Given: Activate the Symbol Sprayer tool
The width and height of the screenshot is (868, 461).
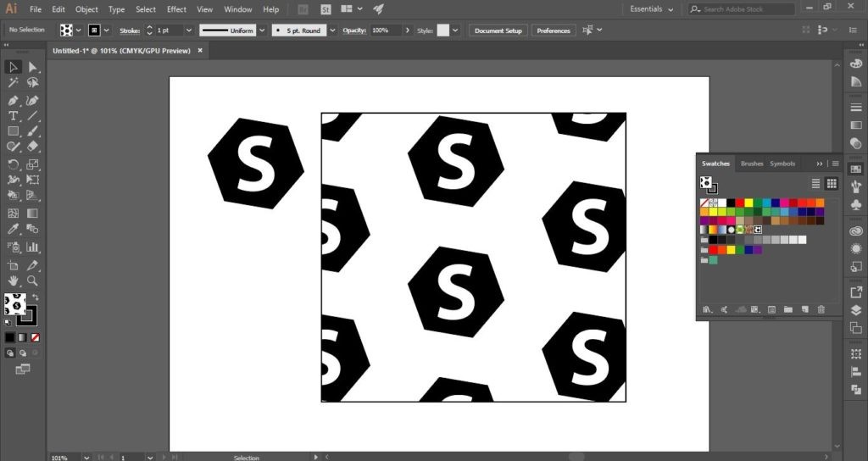Looking at the screenshot, I should pos(13,247).
